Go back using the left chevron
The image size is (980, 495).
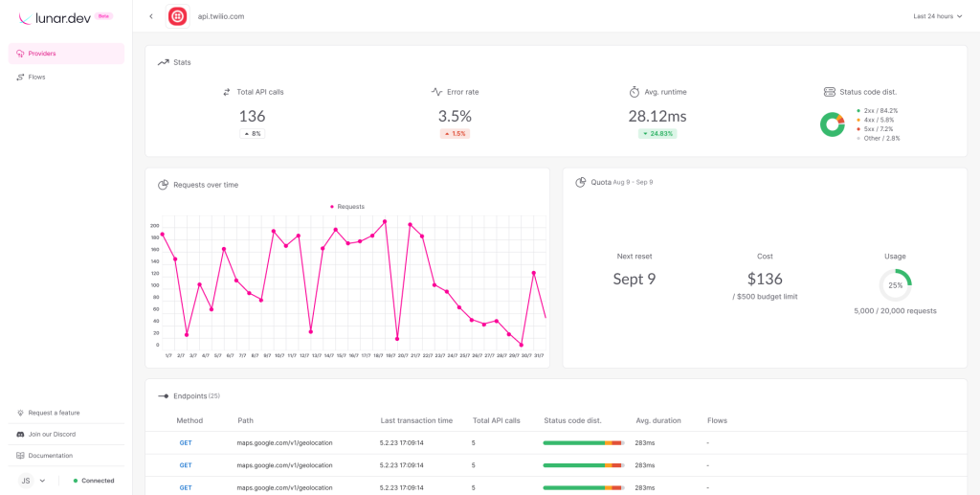(x=151, y=16)
